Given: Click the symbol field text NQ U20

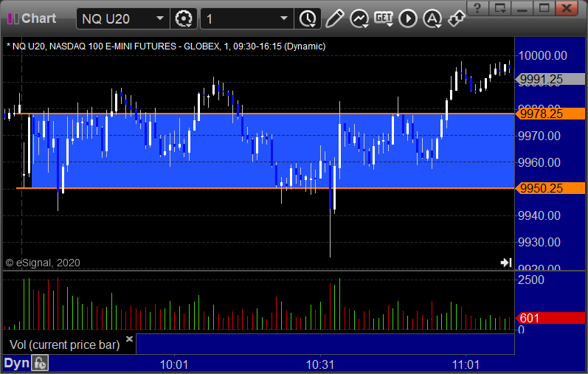Looking at the screenshot, I should (106, 18).
